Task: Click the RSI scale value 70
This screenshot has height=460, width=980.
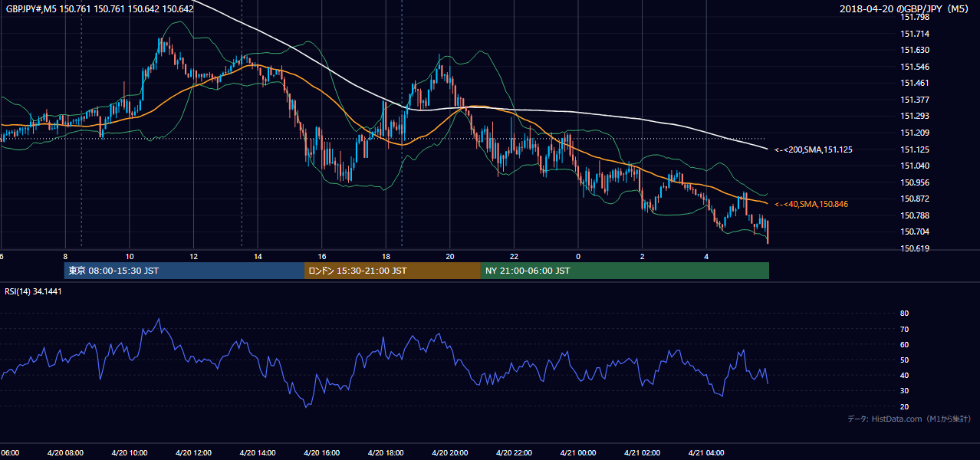Action: (904, 329)
